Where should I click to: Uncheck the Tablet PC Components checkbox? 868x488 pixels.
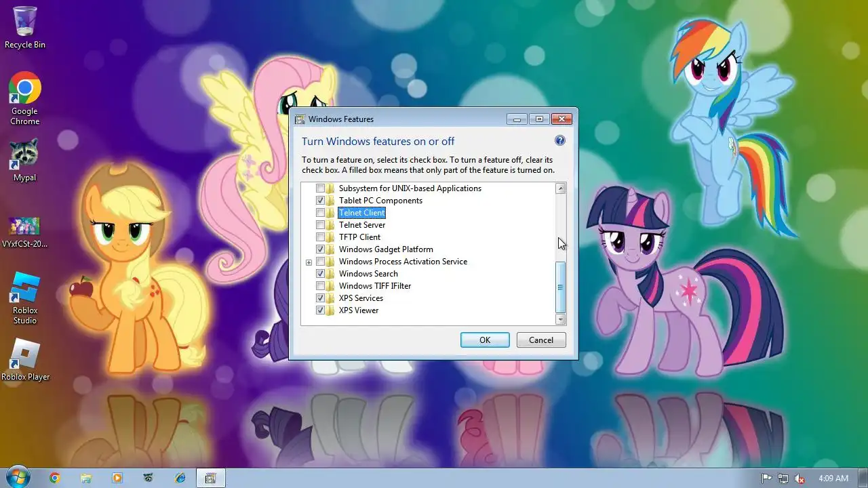click(320, 201)
